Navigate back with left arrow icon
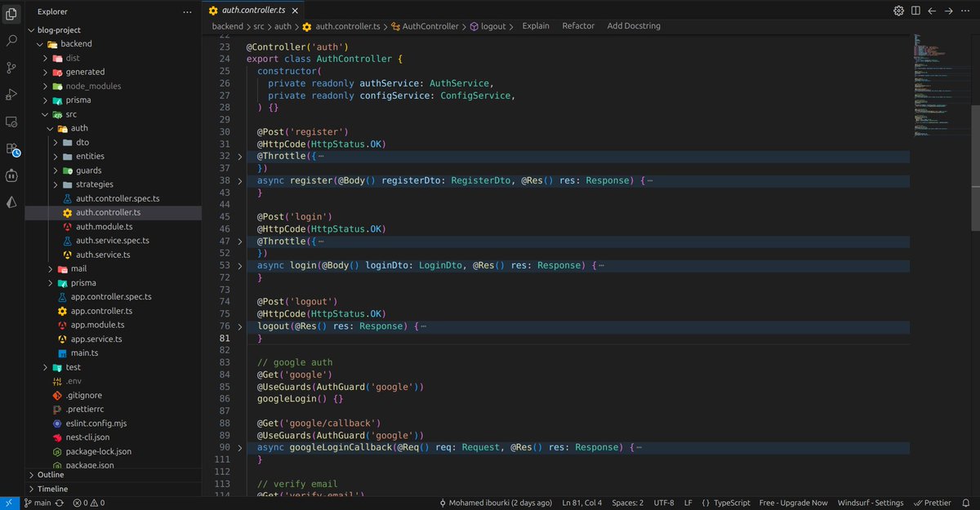The image size is (980, 510). [x=932, y=11]
